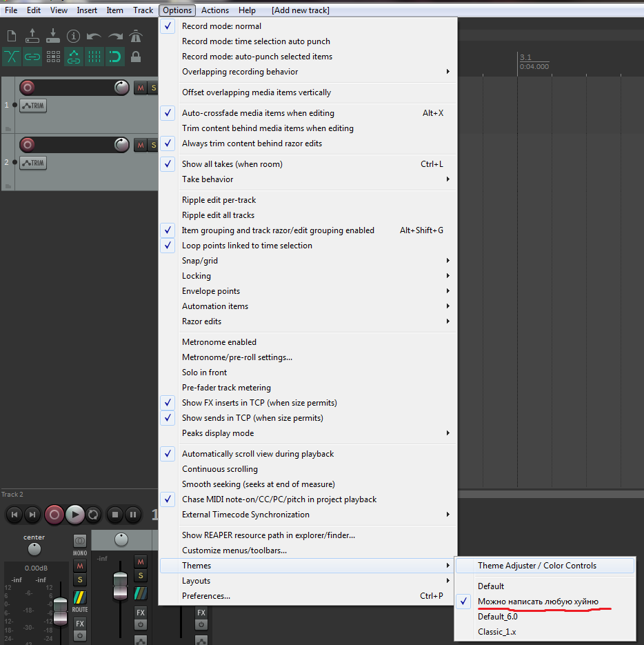644x645 pixels.
Task: Toggle auto-crossfade toolbar icon
Action: (12, 57)
